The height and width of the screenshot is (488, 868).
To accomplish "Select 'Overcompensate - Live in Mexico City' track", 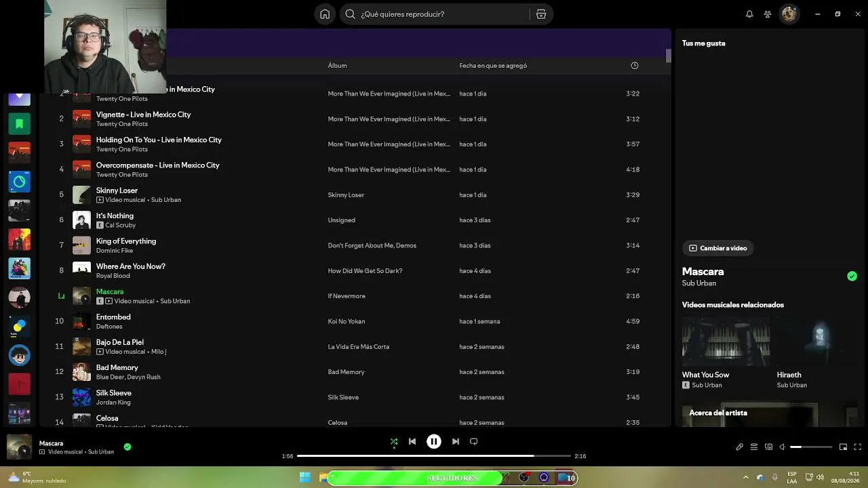I will [157, 165].
